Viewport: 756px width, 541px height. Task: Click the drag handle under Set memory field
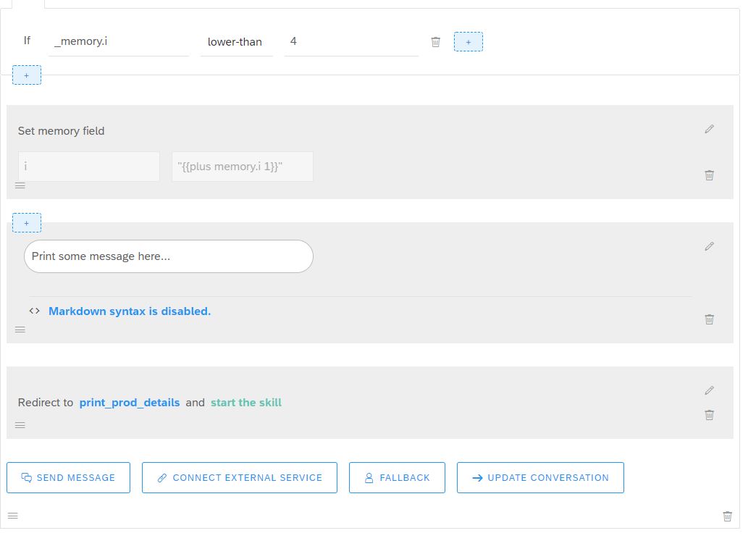[x=20, y=185]
